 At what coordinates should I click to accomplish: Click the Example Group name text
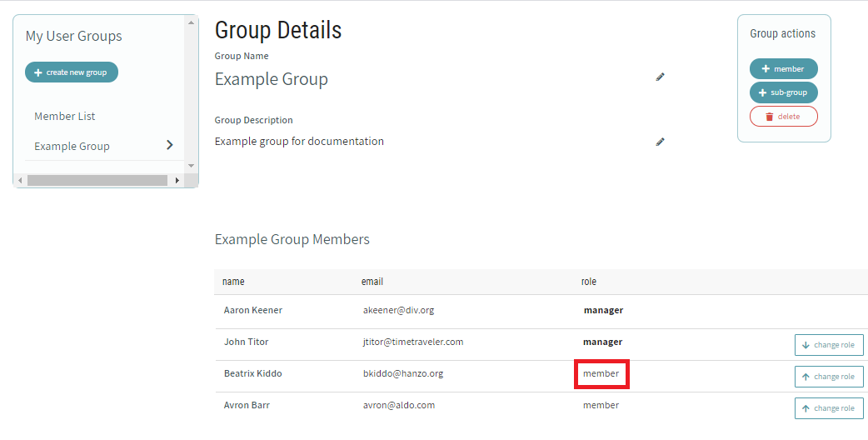coord(272,79)
